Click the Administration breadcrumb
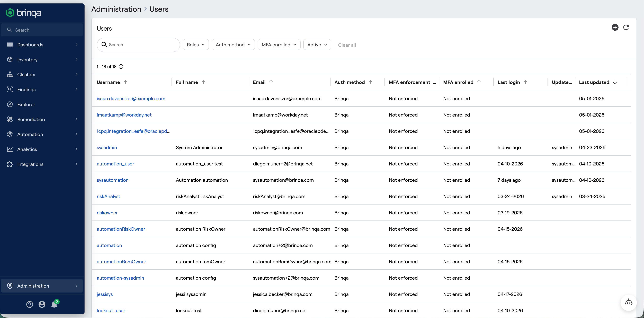 pos(116,9)
